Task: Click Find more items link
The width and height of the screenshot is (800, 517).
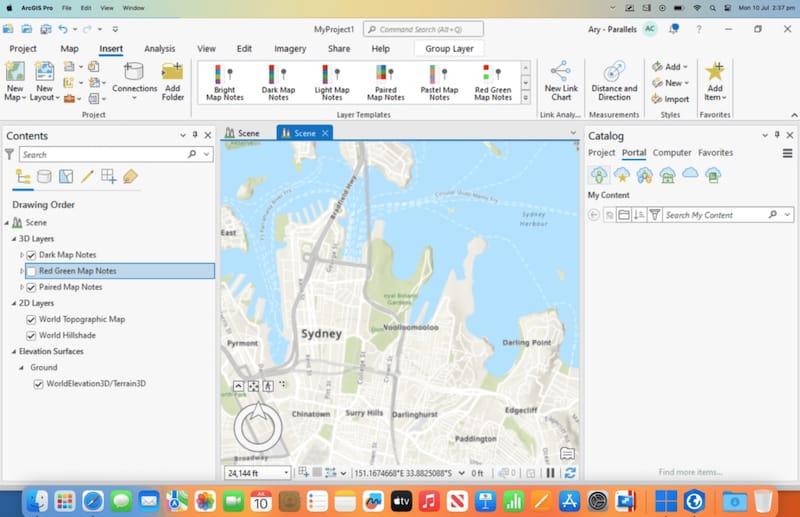Action: pyautogui.click(x=690, y=472)
